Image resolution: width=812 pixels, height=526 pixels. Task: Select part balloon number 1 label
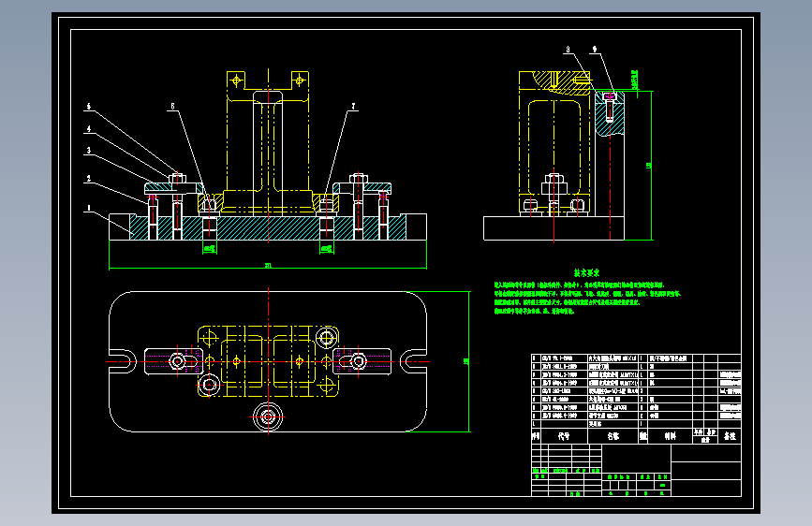tap(89, 208)
